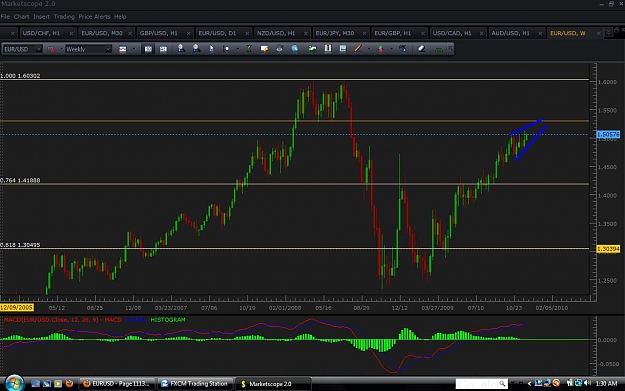This screenshot has height=391, width=625.
Task: Open the line tool dropdown arrow
Action: coord(369,49)
